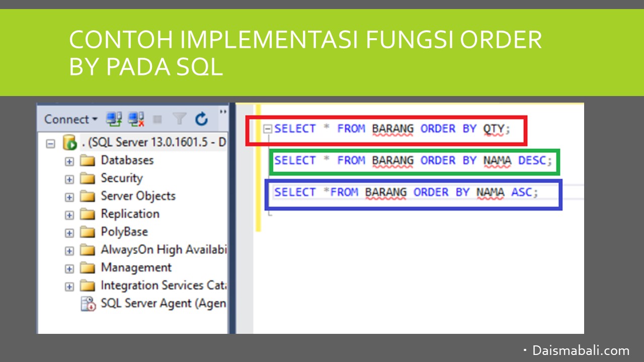Expand the Replication node
This screenshot has height=362, width=644.
click(69, 215)
